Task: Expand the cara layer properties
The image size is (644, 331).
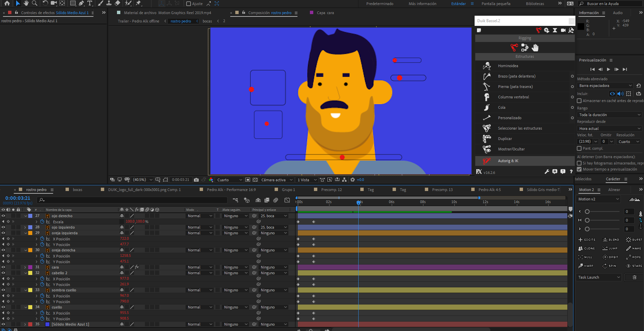Action: pyautogui.click(x=25, y=267)
